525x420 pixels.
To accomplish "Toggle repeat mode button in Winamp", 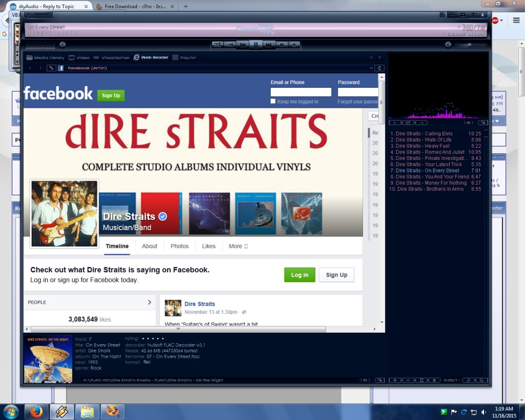I will tap(230, 45).
